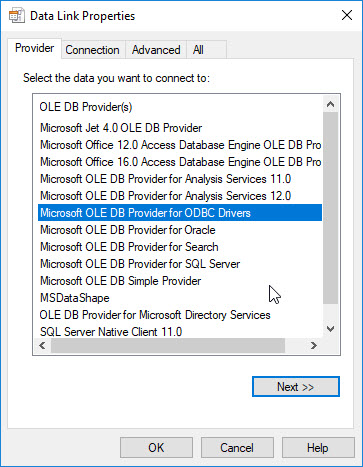
Task: Click the horizontal scroll left arrow
Action: click(42, 345)
